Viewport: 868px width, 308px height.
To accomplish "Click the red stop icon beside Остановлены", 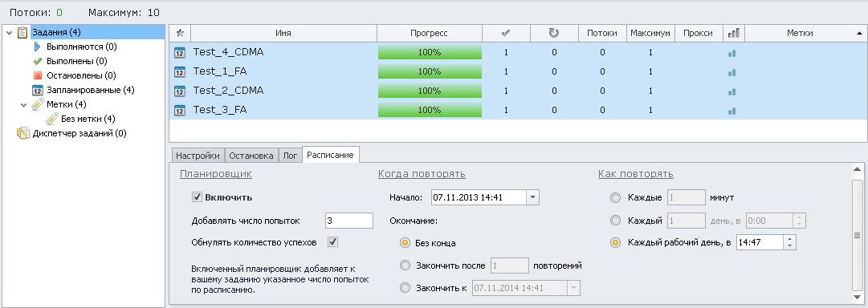I will (x=38, y=75).
